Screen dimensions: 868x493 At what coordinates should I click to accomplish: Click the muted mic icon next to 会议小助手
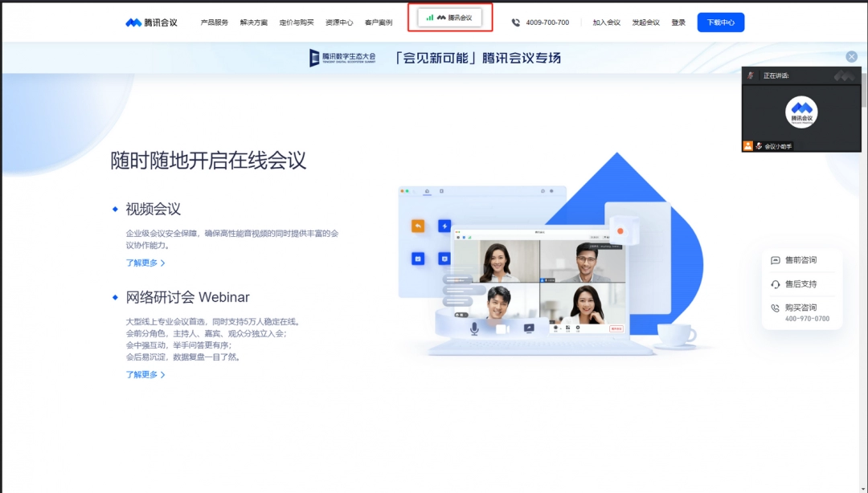point(759,146)
